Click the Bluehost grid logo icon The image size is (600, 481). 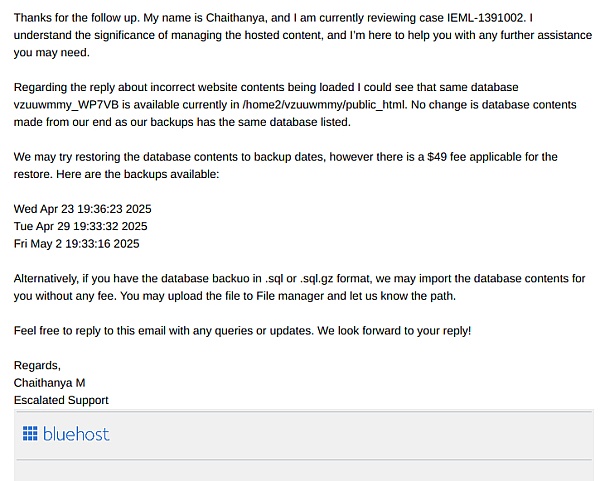coord(30,434)
